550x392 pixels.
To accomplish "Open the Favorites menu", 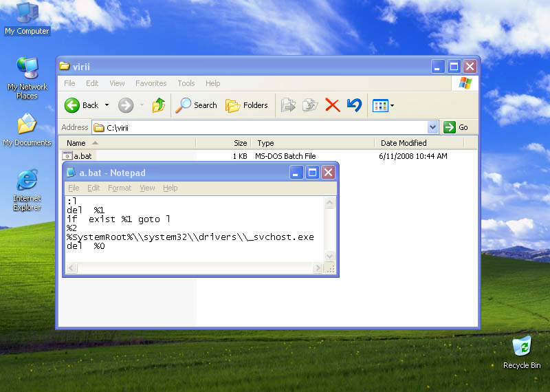I will 151,83.
